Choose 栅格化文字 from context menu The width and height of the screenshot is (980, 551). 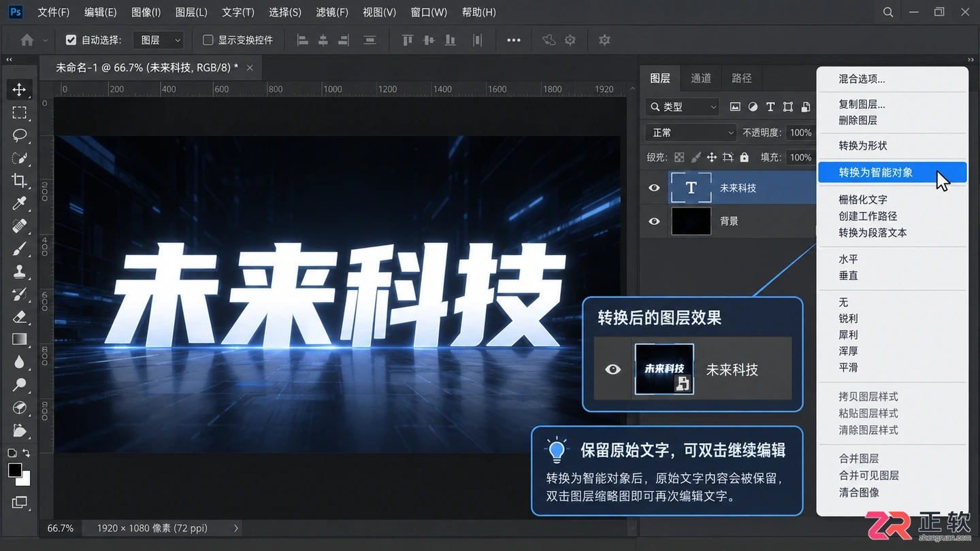point(863,199)
